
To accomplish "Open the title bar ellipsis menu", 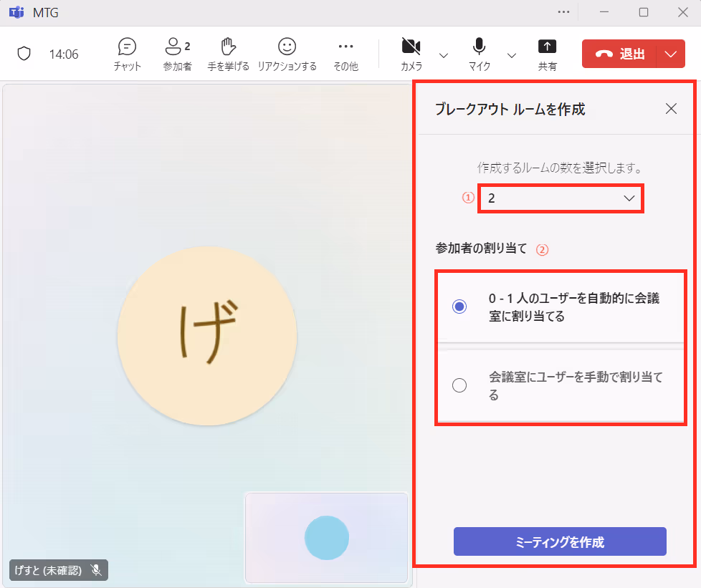I will coord(564,12).
